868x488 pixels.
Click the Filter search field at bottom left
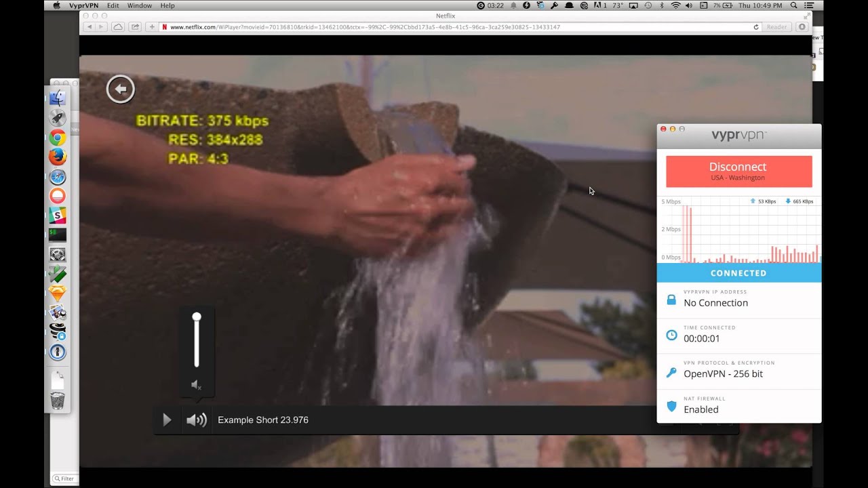[65, 479]
